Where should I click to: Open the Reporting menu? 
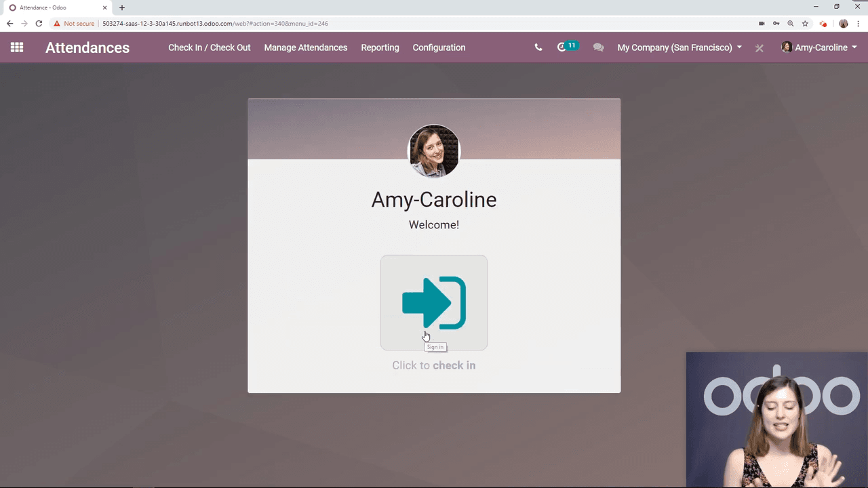point(380,47)
